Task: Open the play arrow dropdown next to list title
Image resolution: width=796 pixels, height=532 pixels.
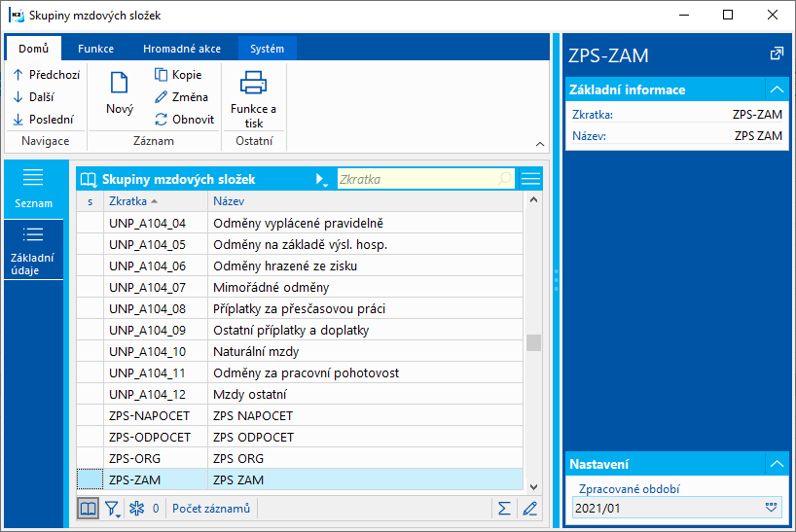Action: (x=321, y=179)
